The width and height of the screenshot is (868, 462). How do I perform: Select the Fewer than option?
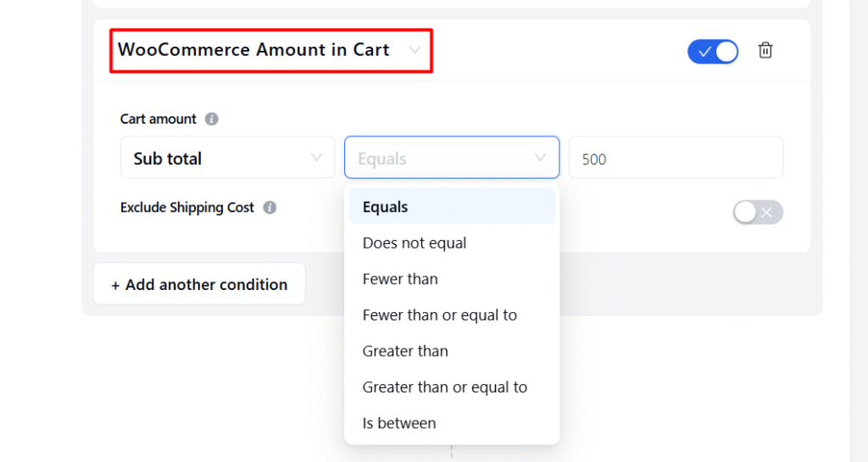400,279
